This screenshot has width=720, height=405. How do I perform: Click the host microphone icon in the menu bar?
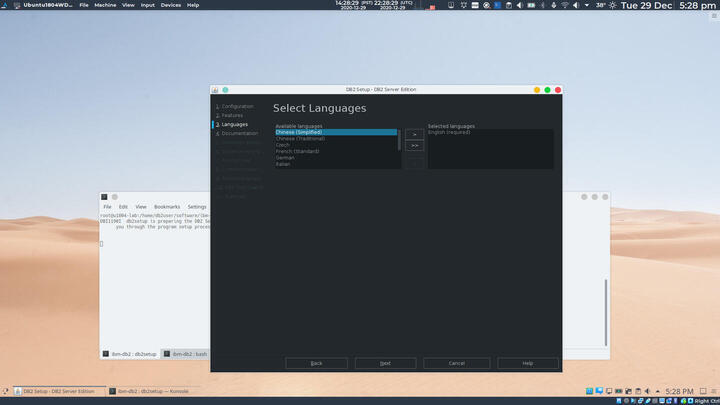click(x=553, y=5)
